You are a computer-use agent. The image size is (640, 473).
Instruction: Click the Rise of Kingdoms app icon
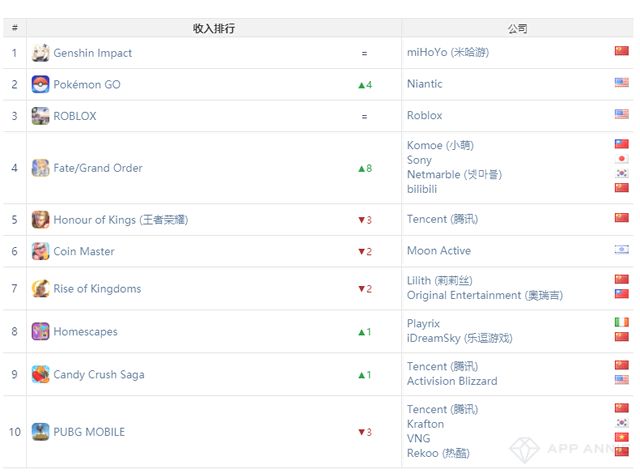tap(40, 289)
